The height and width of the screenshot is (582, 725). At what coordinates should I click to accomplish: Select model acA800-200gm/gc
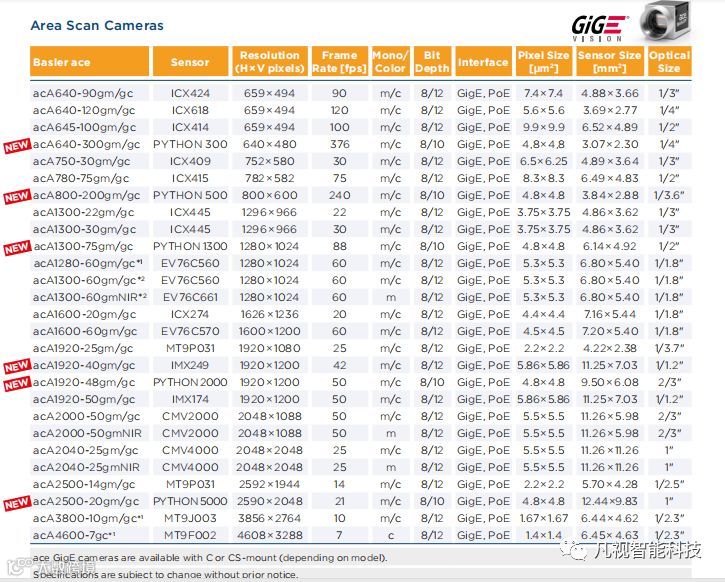pos(86,196)
